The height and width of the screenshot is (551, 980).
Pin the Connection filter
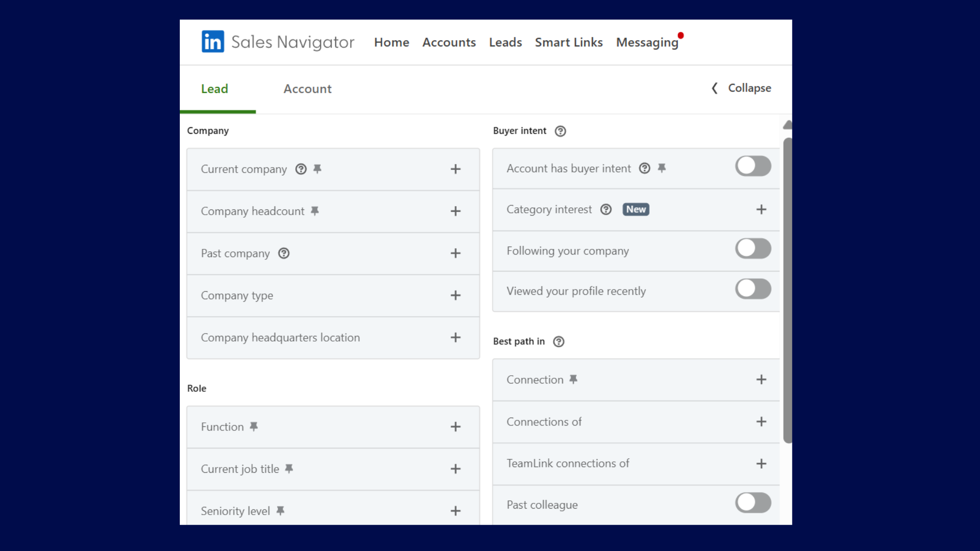coord(573,379)
